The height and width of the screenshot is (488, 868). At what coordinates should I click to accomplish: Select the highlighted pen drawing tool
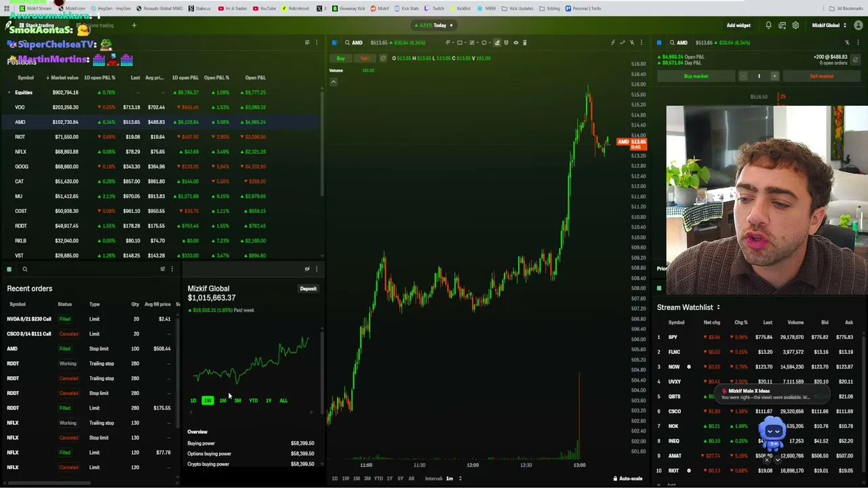(497, 43)
